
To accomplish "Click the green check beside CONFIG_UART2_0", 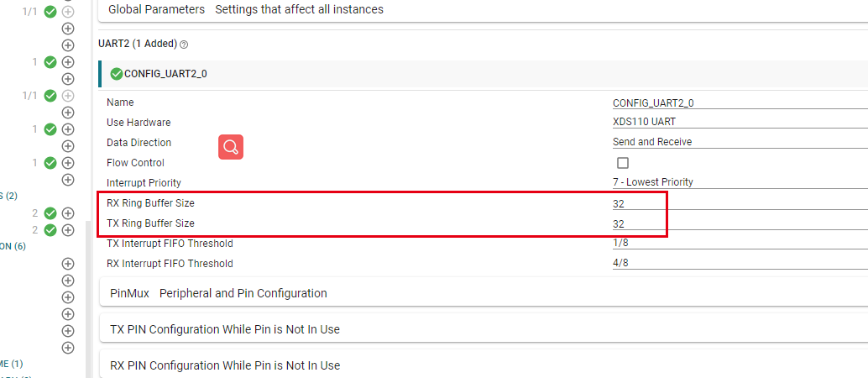I will click(x=117, y=74).
